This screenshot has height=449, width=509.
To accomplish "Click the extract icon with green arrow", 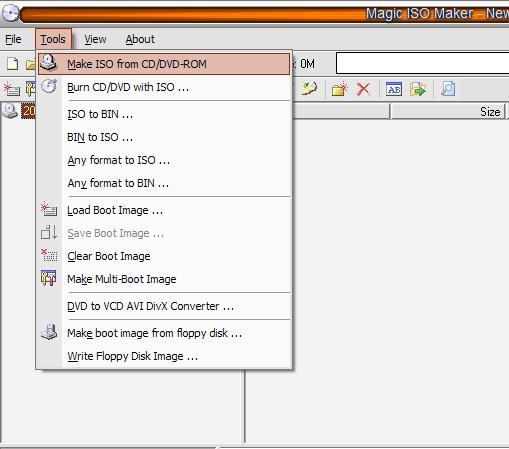I will click(x=418, y=89).
